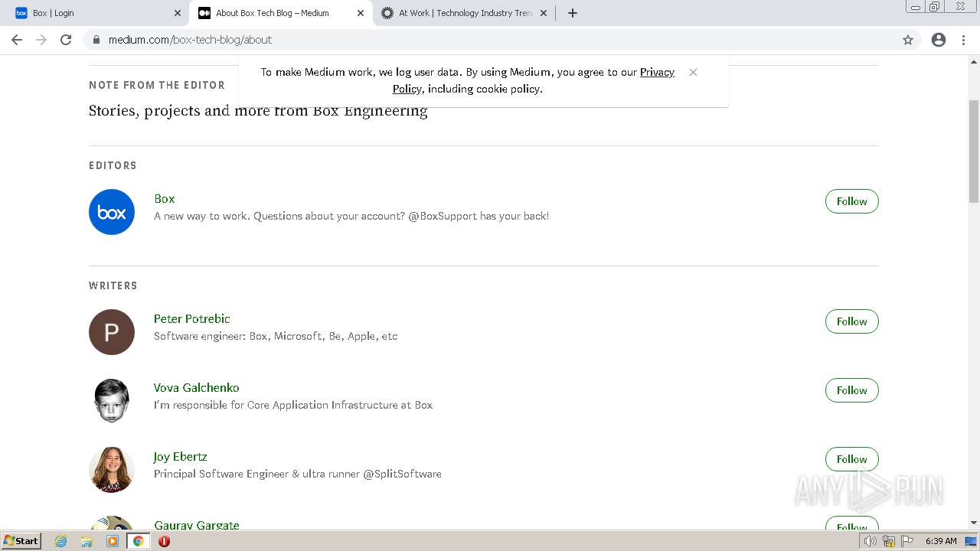Open the Chrome profile account icon
The image size is (980, 551).
[939, 40]
